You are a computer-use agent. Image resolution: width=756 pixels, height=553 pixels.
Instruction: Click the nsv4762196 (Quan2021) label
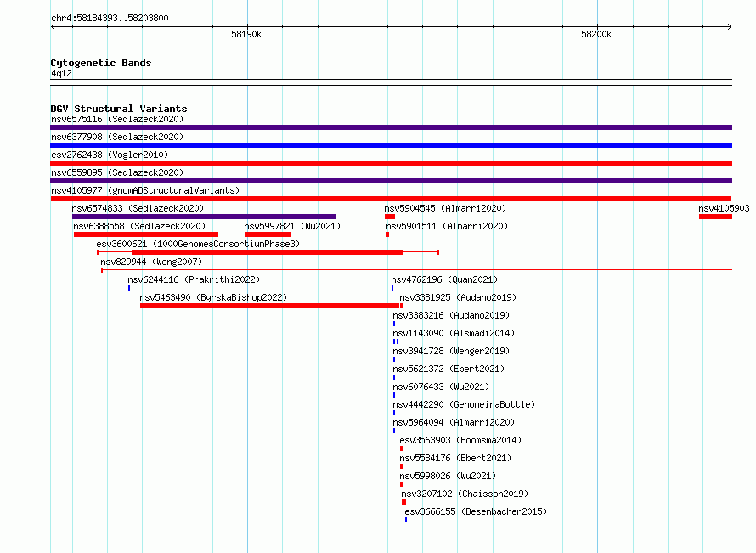pos(444,279)
